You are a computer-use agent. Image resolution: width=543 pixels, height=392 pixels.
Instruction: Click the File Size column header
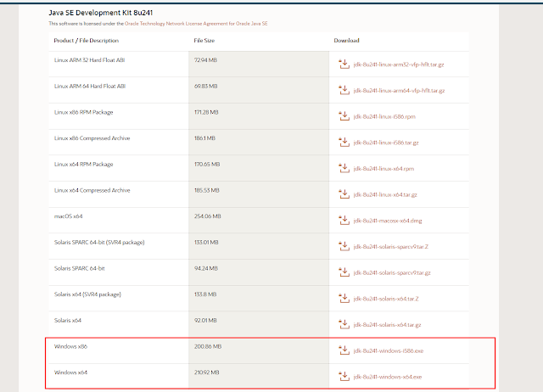[204, 41]
